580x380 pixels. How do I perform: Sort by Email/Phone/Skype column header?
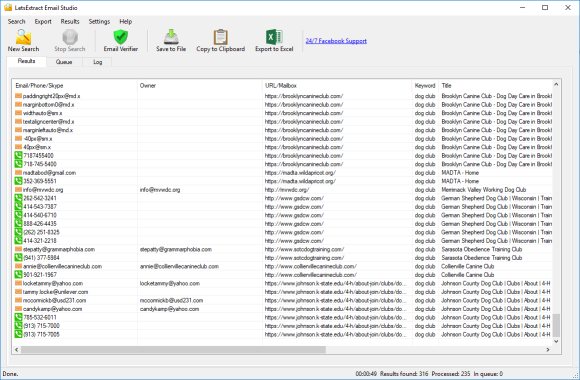pyautogui.click(x=74, y=85)
